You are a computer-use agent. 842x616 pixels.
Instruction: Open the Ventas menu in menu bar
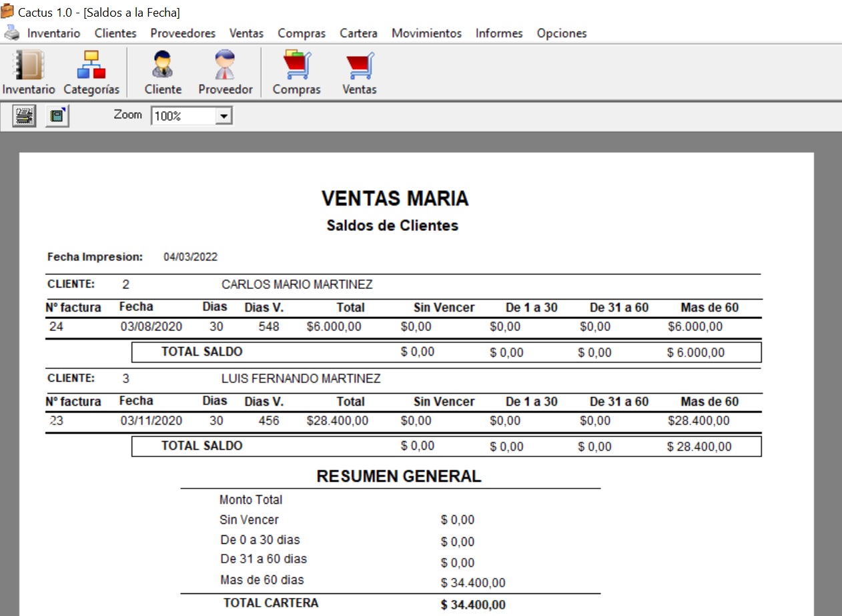tap(246, 33)
